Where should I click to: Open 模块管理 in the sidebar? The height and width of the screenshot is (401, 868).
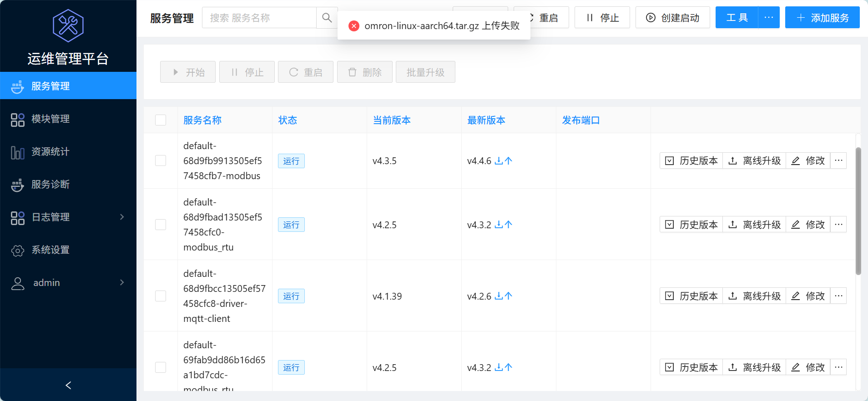(x=68, y=119)
